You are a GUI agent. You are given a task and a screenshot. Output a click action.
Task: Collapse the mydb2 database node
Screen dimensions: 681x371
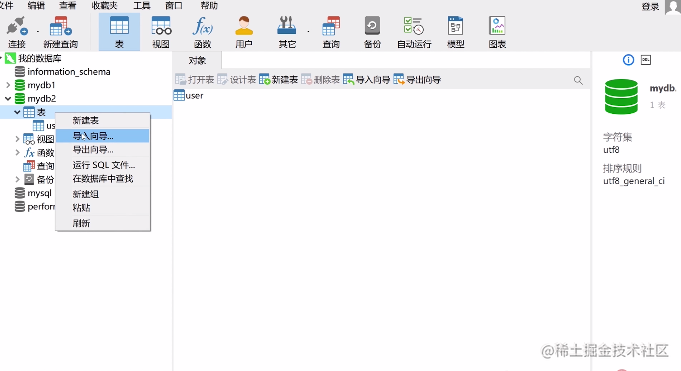point(8,99)
